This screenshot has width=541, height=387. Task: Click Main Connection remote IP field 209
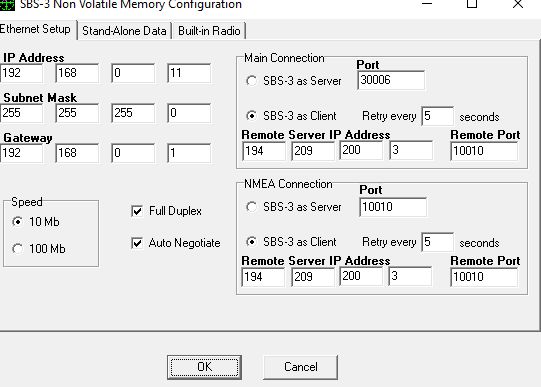[x=313, y=151]
